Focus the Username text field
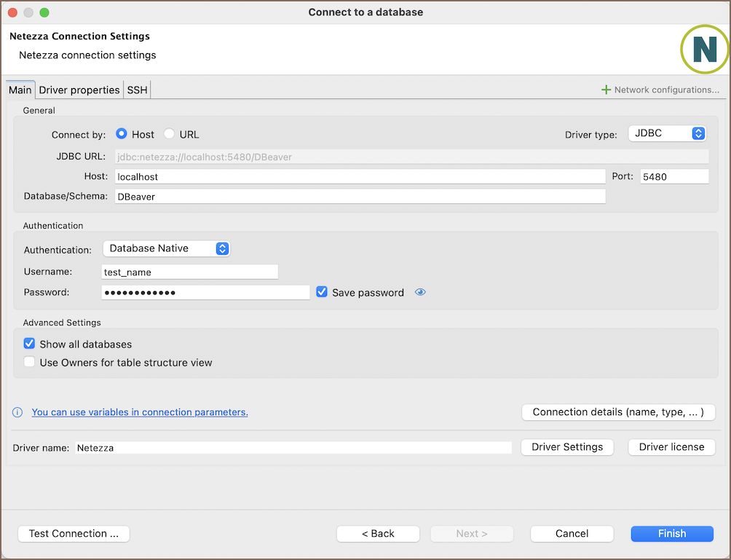The height and width of the screenshot is (560, 731). tap(190, 272)
